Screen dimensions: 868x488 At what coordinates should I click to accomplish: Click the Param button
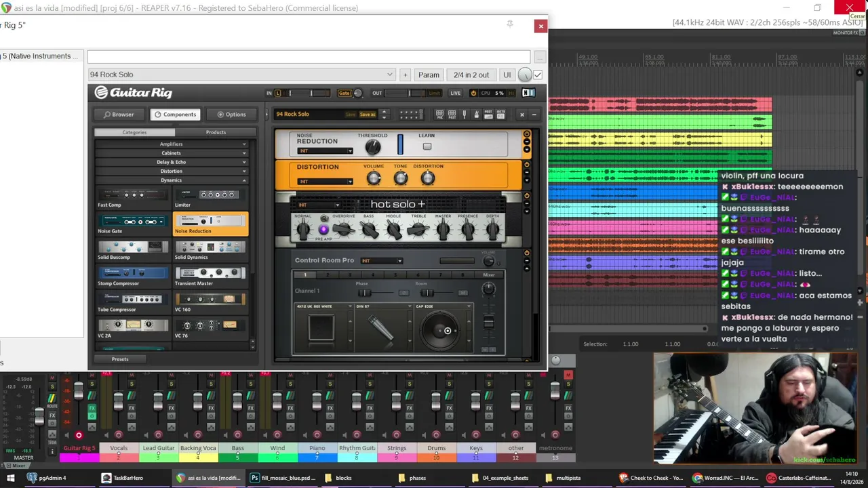pos(429,75)
